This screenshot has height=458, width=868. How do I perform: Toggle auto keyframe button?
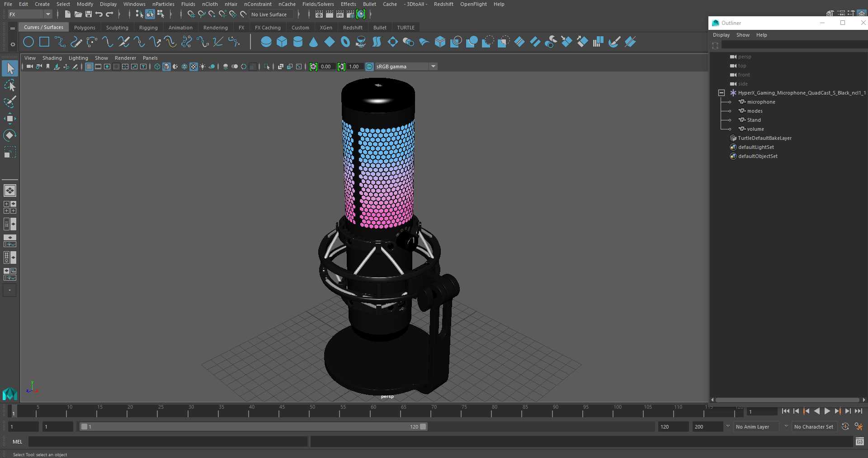(845, 427)
